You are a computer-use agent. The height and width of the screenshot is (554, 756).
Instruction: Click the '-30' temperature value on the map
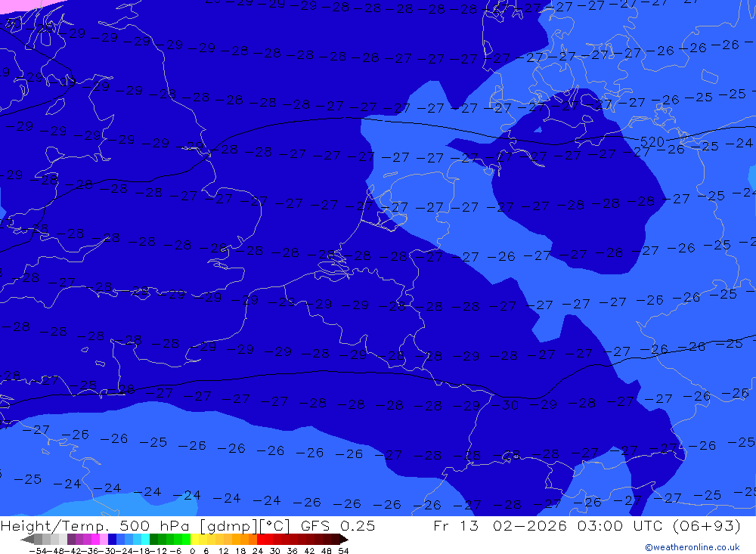coord(505,405)
